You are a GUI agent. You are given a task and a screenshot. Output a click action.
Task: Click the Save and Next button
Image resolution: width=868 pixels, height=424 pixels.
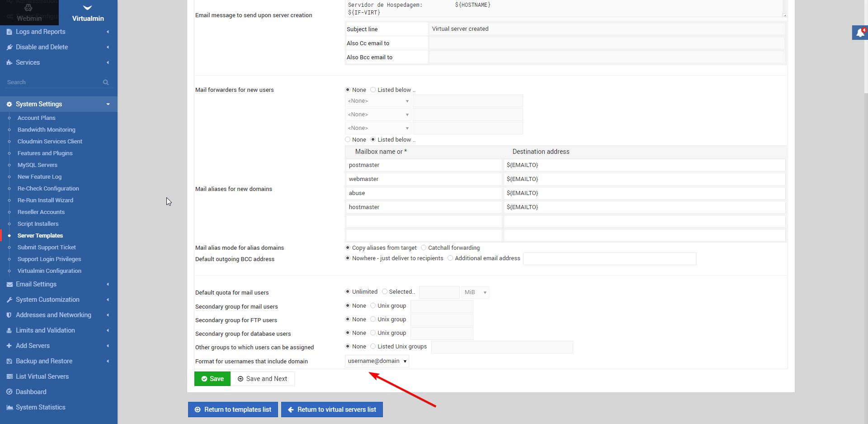pos(263,379)
